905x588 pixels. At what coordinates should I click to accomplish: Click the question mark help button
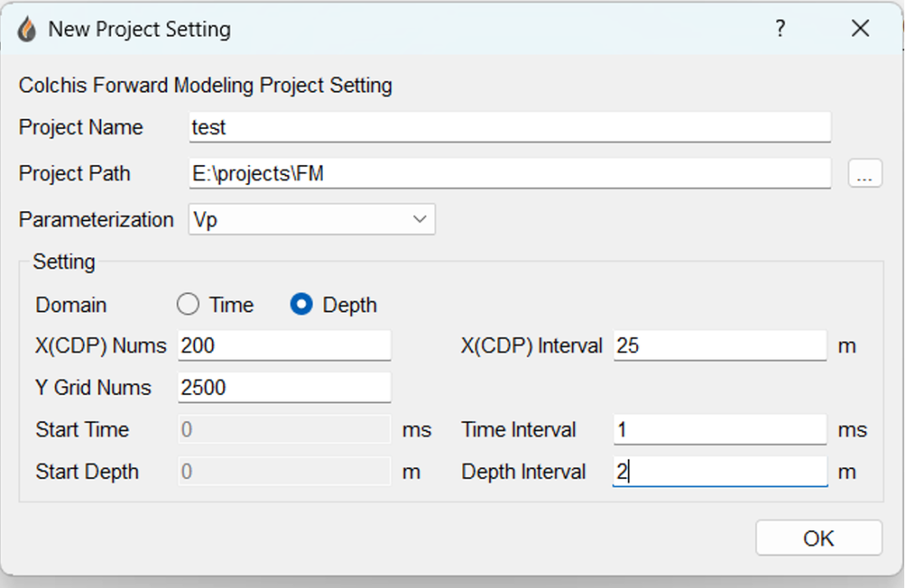[x=780, y=28]
